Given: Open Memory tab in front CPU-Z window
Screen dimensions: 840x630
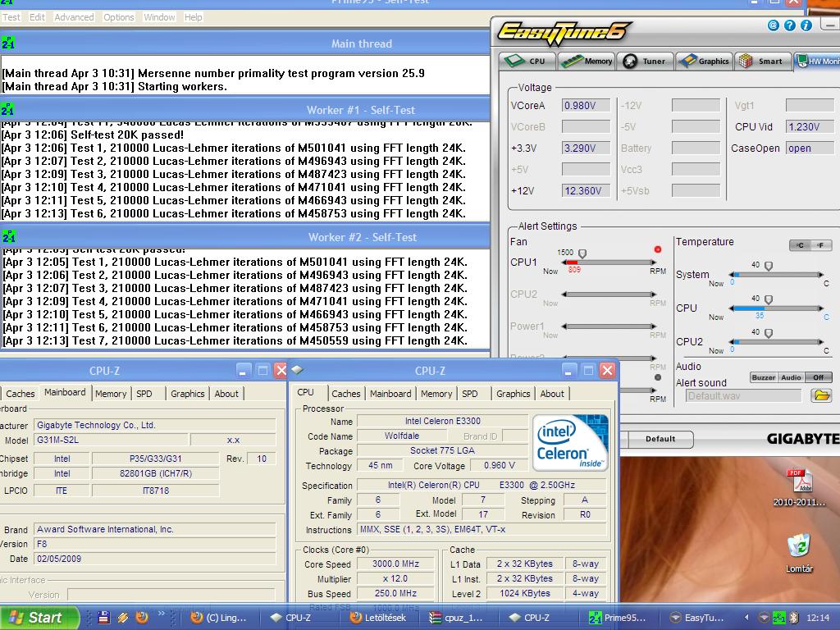Looking at the screenshot, I should click(436, 394).
